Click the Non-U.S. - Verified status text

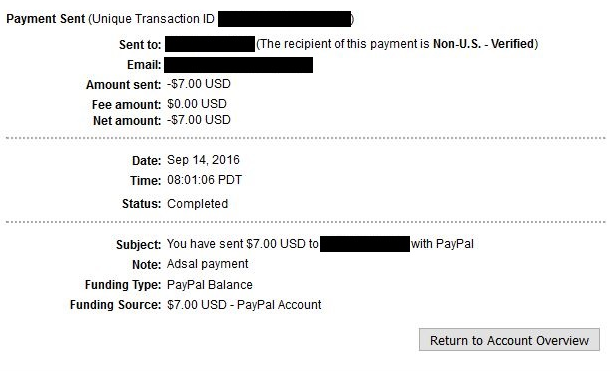(x=483, y=44)
